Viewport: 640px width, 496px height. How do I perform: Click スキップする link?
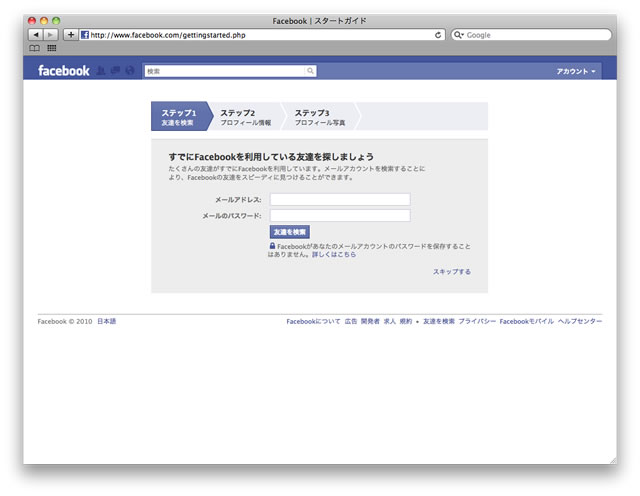point(452,271)
